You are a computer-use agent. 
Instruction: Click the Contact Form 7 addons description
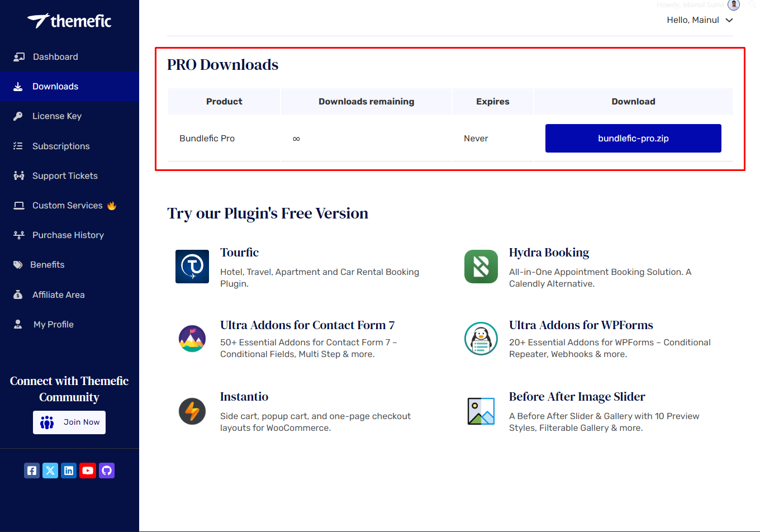pos(308,348)
